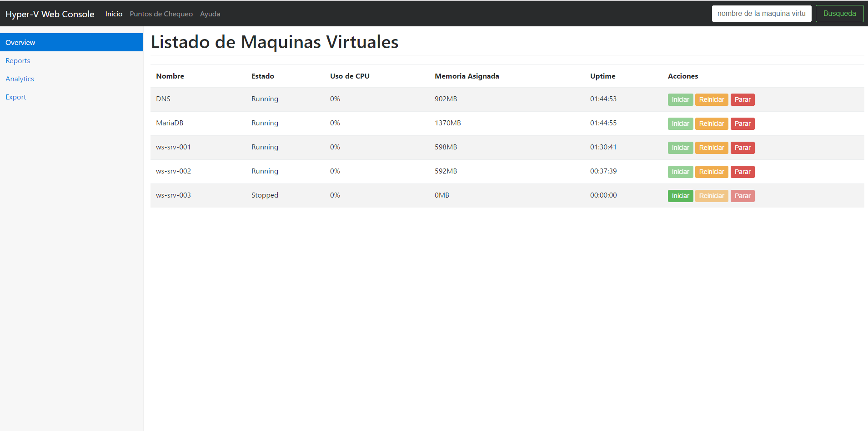
Task: Open the Analytics page
Action: click(20, 79)
